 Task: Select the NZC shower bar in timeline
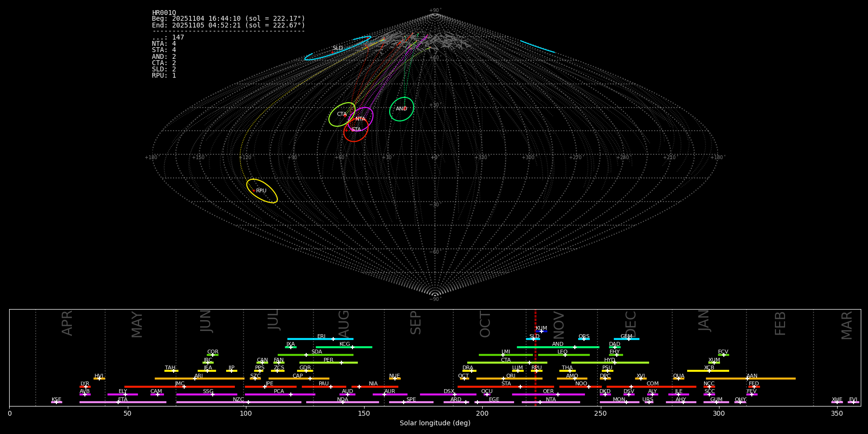click(239, 402)
